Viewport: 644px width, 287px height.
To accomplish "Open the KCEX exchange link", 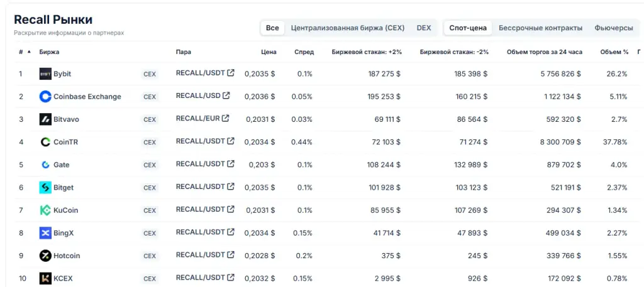I will pos(64,278).
